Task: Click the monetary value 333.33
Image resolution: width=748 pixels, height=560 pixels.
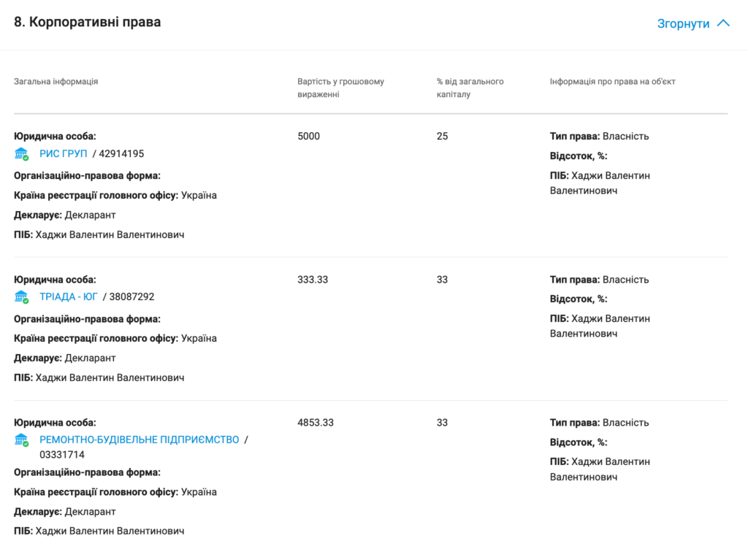Action: (313, 279)
